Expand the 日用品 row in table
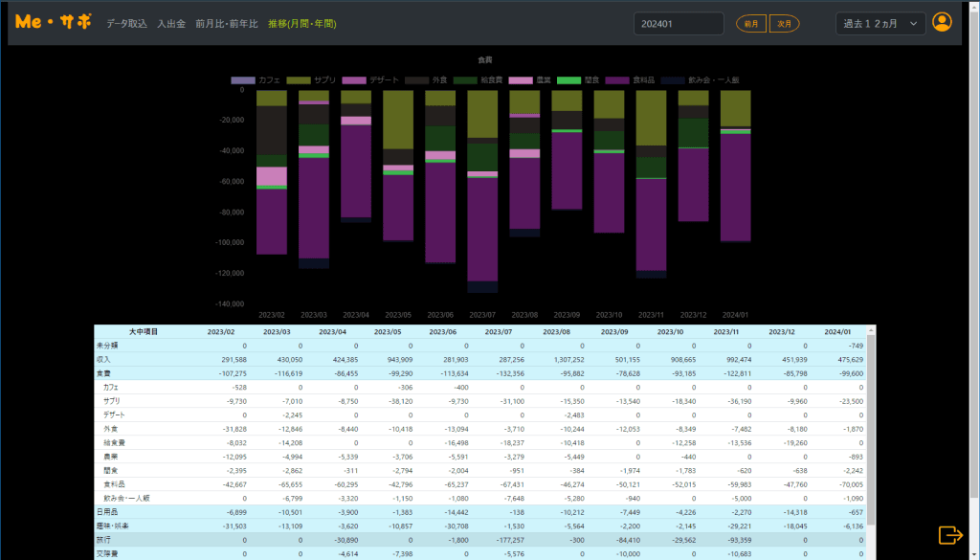980x560 pixels. coord(106,512)
